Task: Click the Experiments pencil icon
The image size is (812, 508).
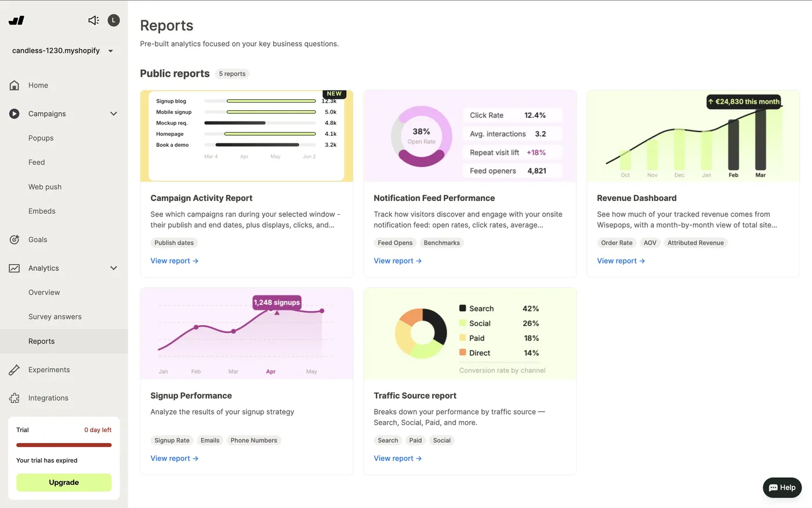Action: pyautogui.click(x=14, y=370)
